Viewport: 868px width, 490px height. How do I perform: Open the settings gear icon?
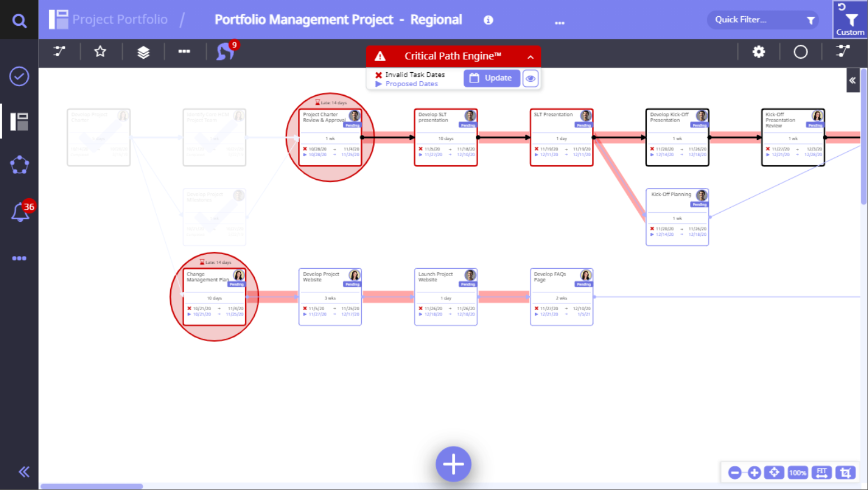point(758,52)
